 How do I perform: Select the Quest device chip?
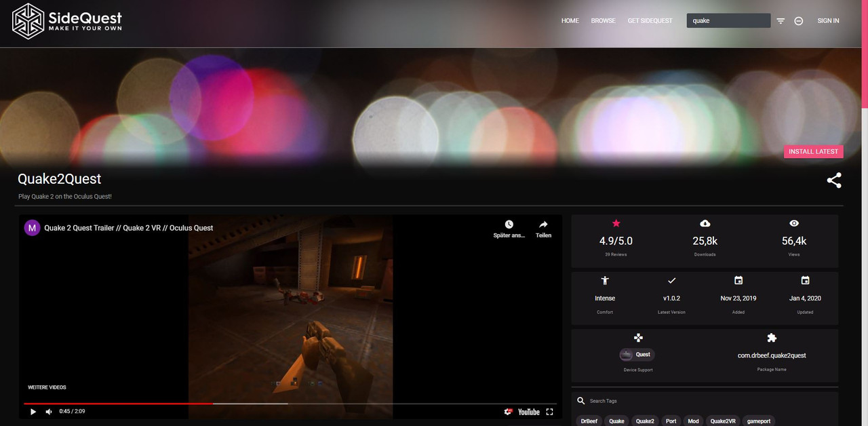point(637,354)
